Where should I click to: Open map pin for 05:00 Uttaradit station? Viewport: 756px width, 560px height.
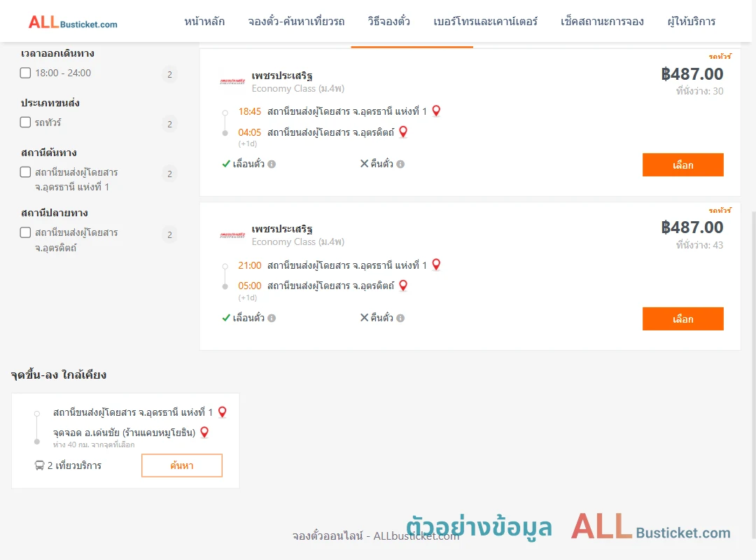click(x=404, y=286)
